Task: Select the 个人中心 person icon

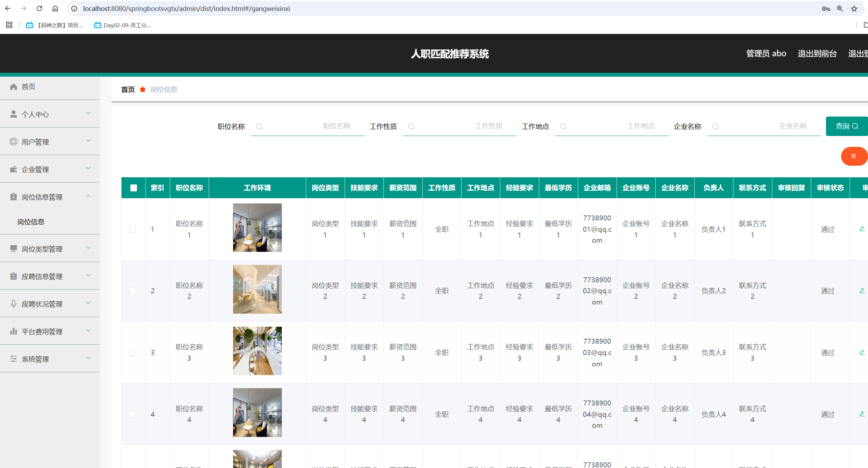Action: click(13, 113)
